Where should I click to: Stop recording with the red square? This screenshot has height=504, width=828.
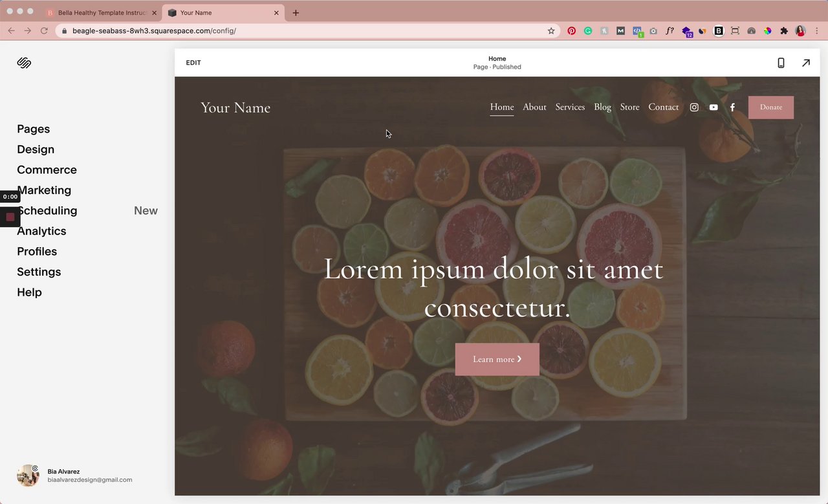pos(10,217)
